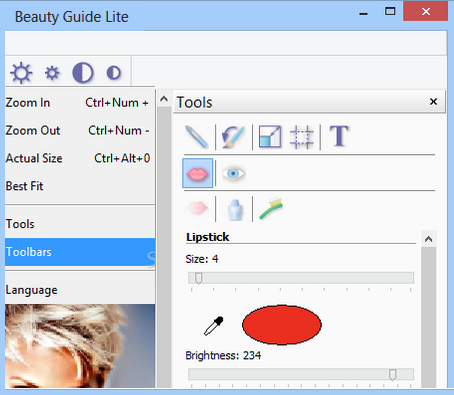Click the Tools menu entry
Viewport: 454px width, 395px height.
point(80,224)
